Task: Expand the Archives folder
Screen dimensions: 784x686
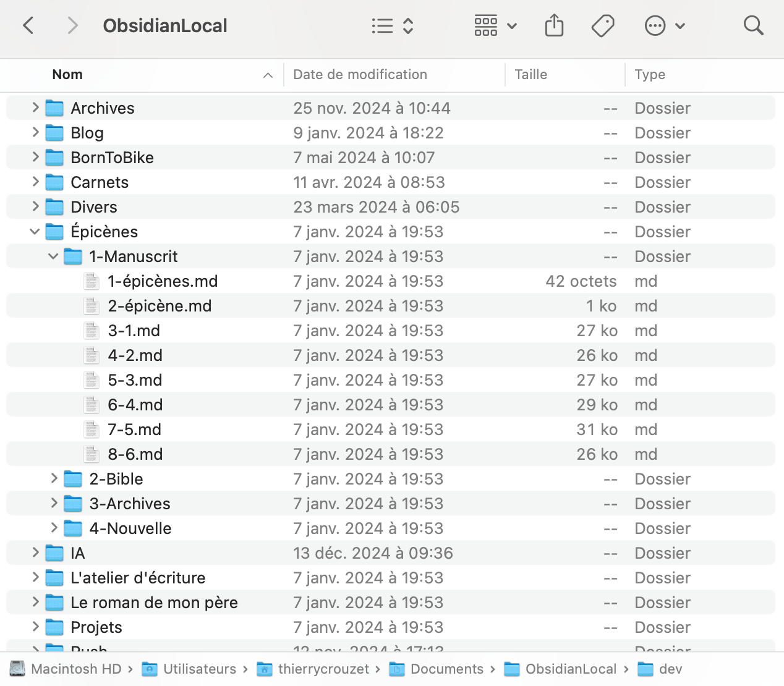Action: (x=35, y=108)
